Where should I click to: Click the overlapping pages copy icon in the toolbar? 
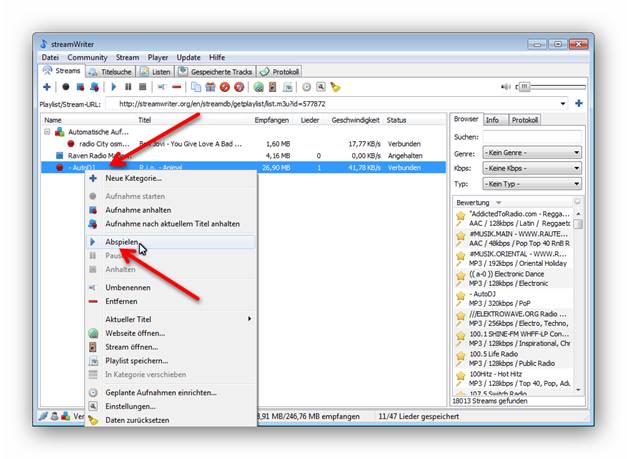tap(196, 87)
